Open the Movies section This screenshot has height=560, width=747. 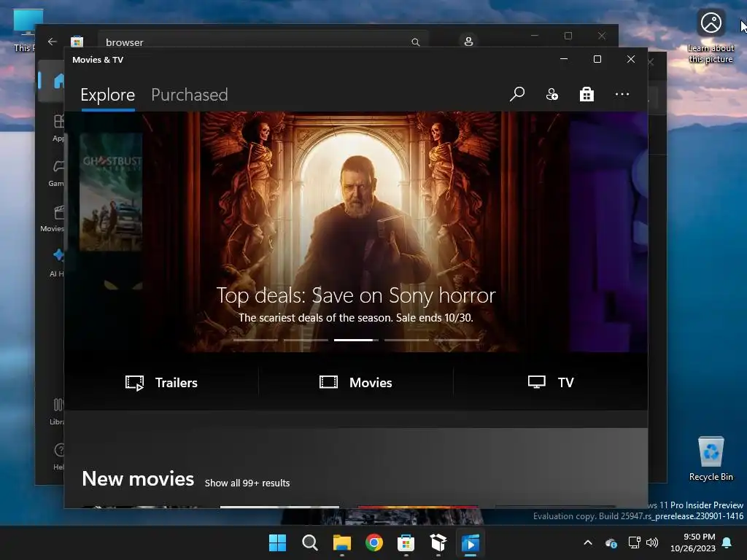click(356, 382)
